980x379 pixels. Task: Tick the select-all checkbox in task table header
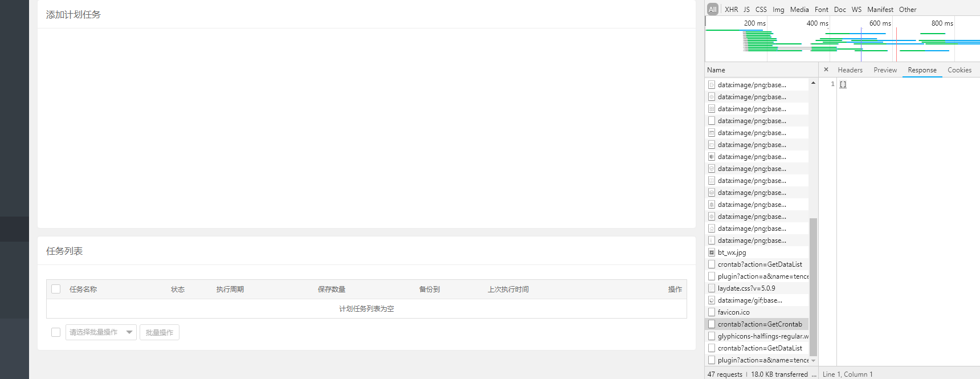tap(56, 289)
